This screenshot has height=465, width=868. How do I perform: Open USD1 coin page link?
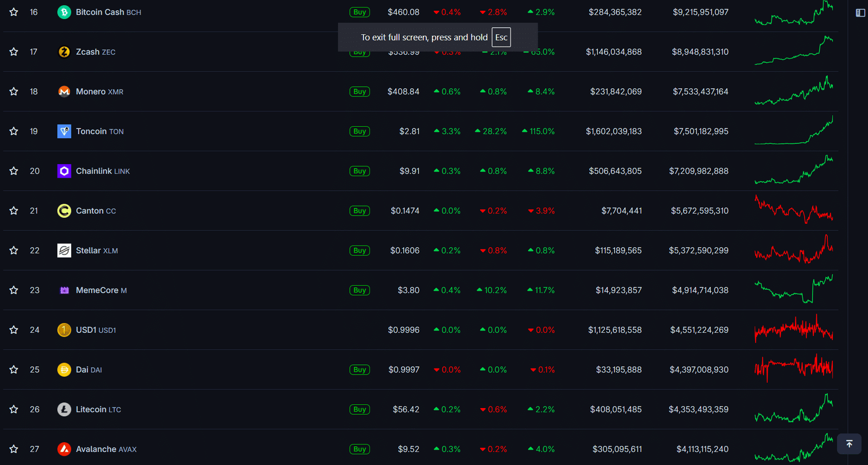tap(96, 330)
